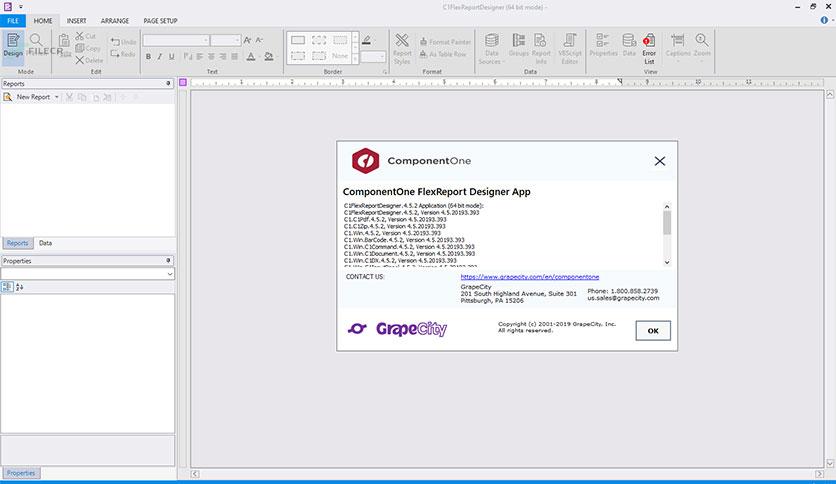
Task: Select the solid border style
Action: tap(298, 41)
